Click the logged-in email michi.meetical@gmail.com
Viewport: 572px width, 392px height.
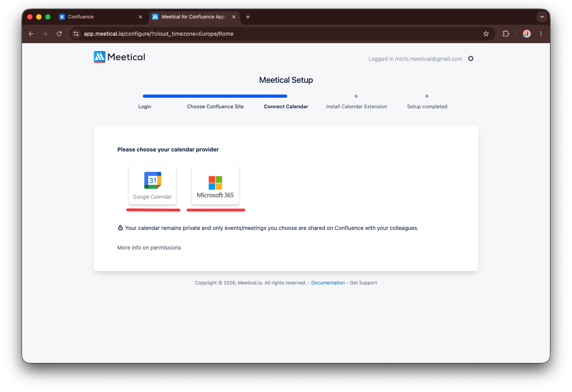(429, 59)
